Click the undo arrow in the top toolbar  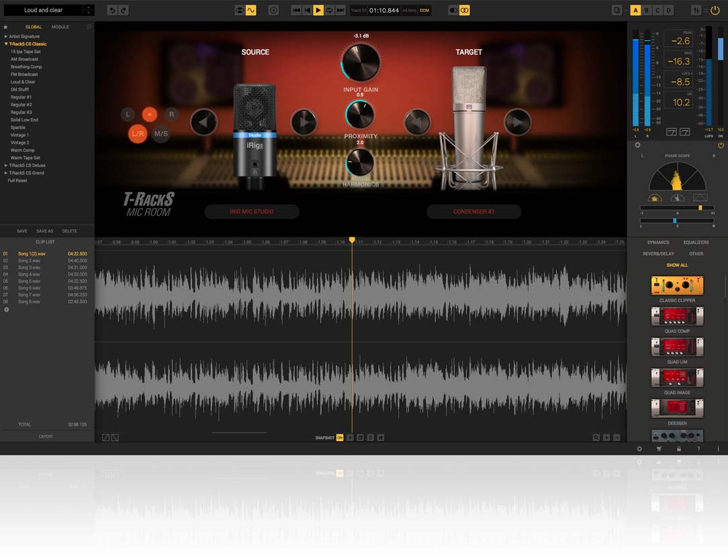coord(112,10)
